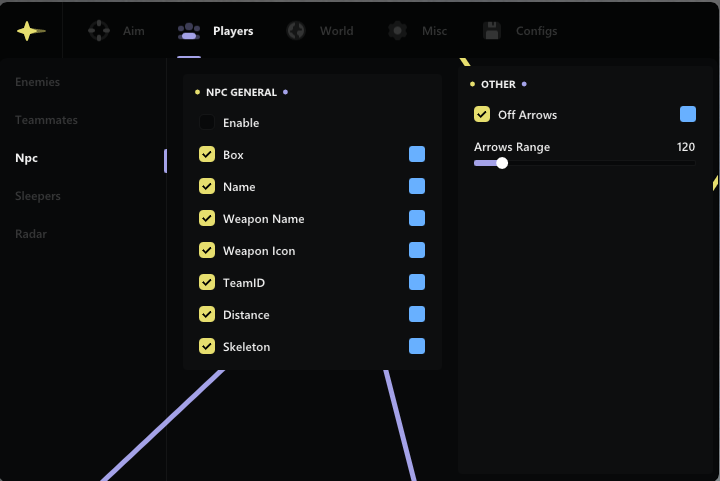Click the Arrows Range slider handle

pyautogui.click(x=502, y=163)
